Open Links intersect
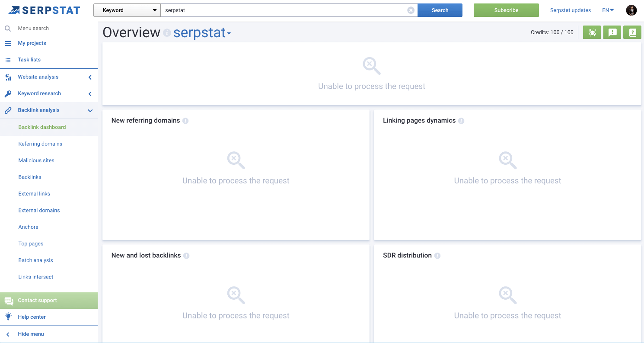This screenshot has height=343, width=644. point(36,277)
